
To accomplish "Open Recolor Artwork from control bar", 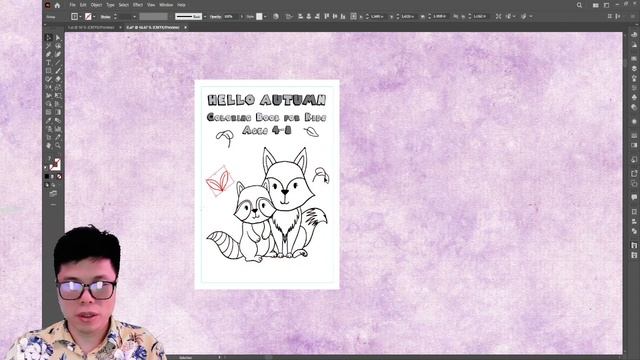I will (x=276, y=16).
